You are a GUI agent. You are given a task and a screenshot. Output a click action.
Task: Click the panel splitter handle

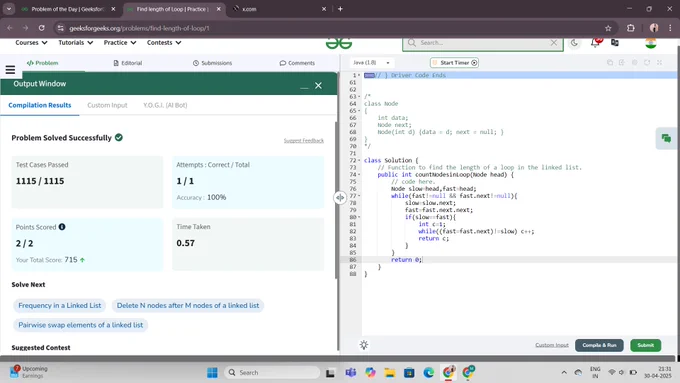pos(340,197)
